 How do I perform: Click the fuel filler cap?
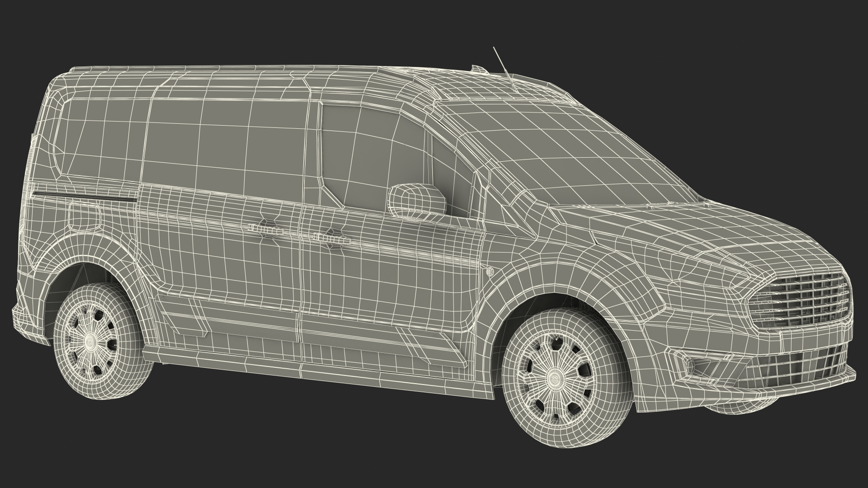click(x=85, y=216)
